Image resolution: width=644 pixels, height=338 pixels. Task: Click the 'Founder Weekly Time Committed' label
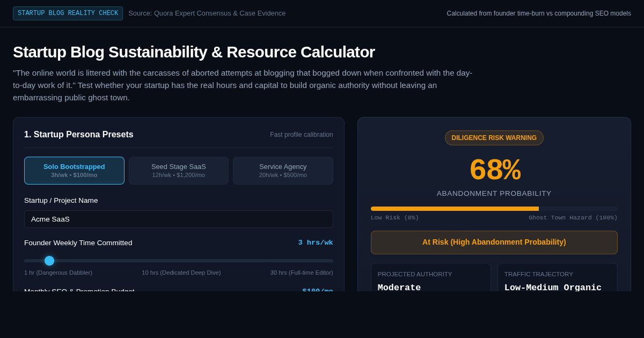click(78, 243)
